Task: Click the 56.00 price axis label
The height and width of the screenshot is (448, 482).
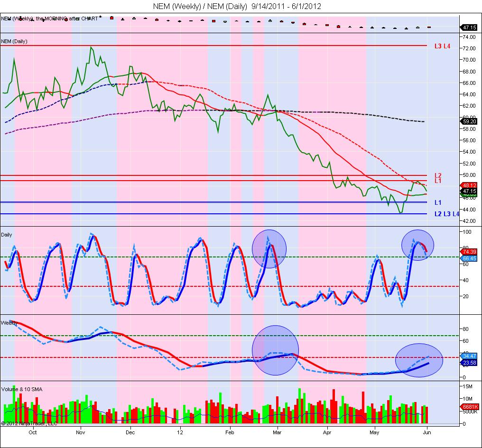Action: (x=469, y=140)
